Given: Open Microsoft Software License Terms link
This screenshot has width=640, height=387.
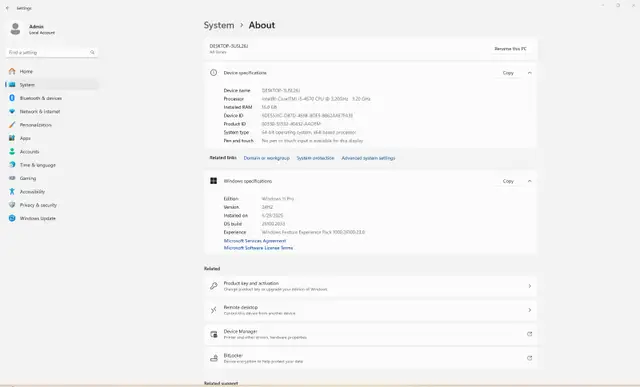Looking at the screenshot, I should tap(258, 248).
